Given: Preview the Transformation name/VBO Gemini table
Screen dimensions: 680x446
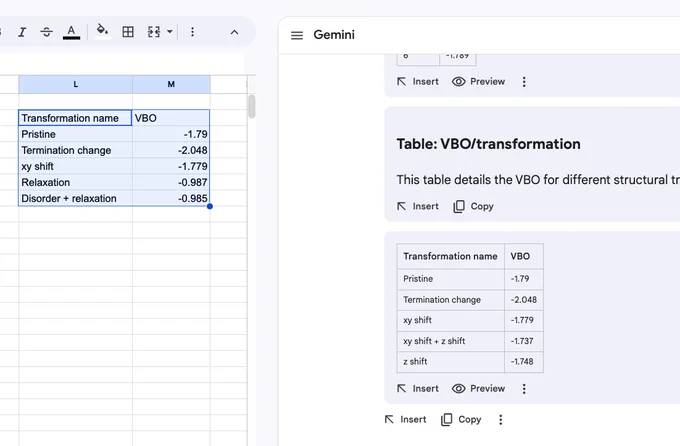Looking at the screenshot, I should pyautogui.click(x=478, y=388).
